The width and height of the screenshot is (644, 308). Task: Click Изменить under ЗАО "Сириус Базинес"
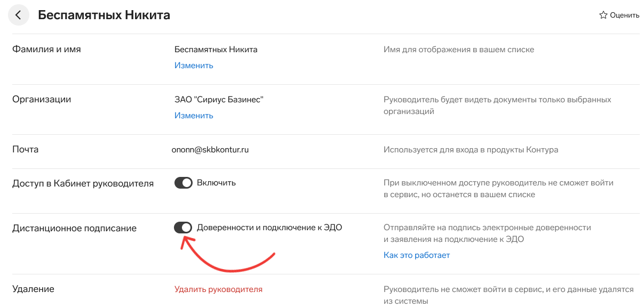coord(194,116)
